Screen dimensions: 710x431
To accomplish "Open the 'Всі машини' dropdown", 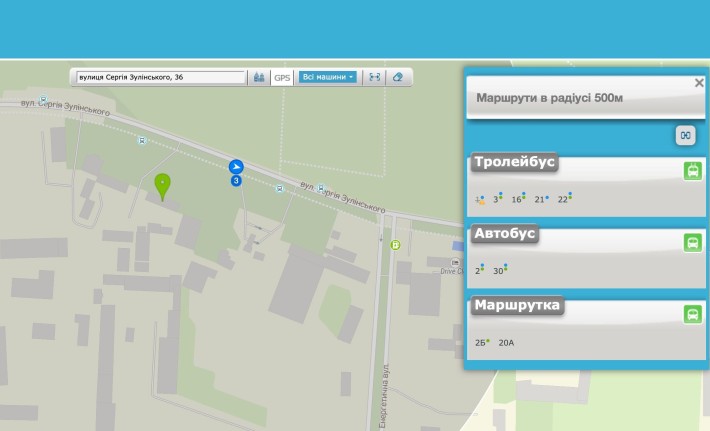I will [328, 77].
